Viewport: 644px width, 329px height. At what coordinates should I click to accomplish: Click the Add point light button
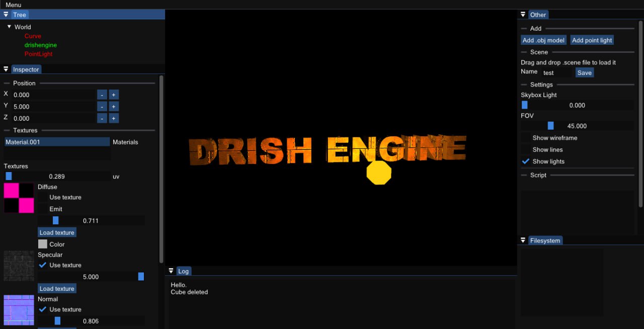592,40
